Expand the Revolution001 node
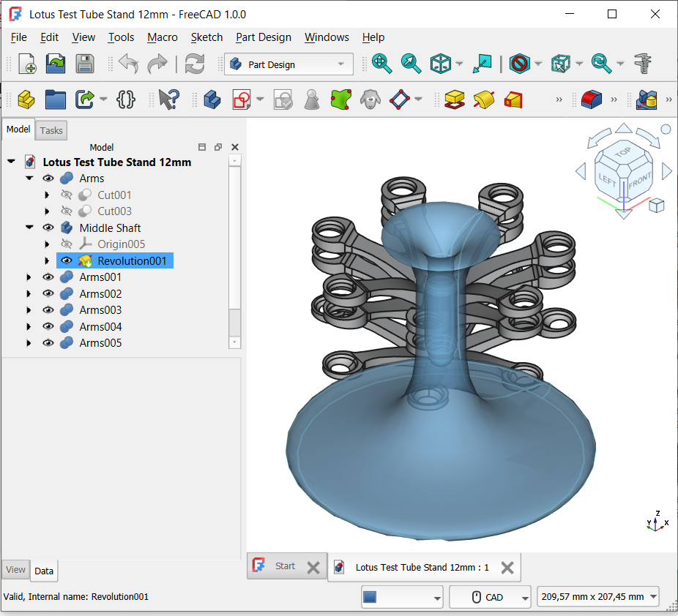Viewport: 678px width, 616px height. (x=47, y=260)
